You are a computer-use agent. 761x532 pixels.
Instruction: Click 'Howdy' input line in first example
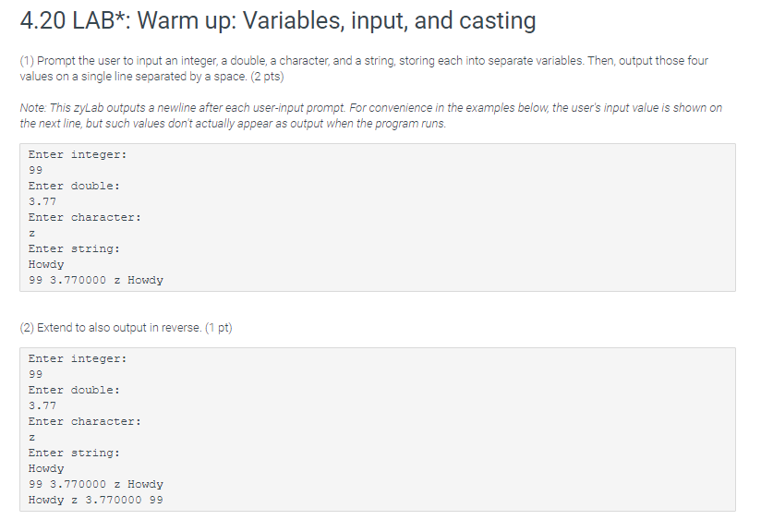coord(46,264)
